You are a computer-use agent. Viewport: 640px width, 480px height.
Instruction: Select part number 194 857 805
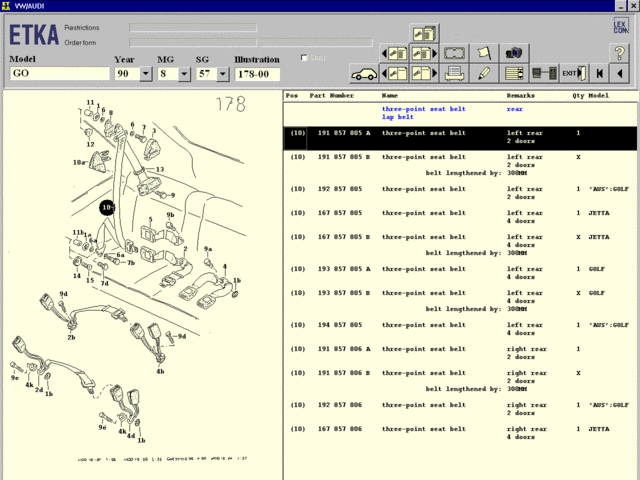(340, 325)
